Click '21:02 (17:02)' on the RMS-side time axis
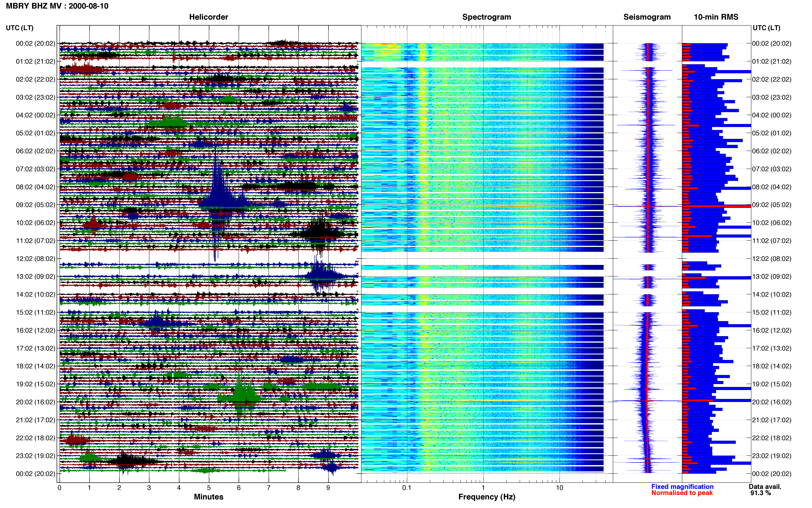812x508 pixels. 772,420
